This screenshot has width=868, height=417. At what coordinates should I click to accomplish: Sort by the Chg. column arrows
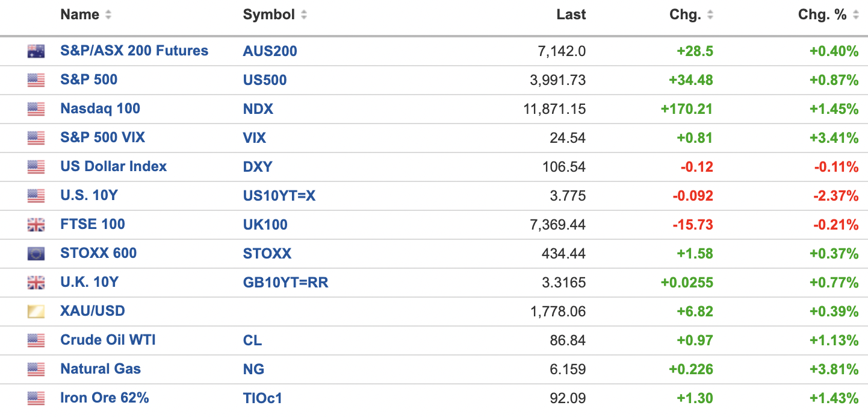tap(710, 15)
